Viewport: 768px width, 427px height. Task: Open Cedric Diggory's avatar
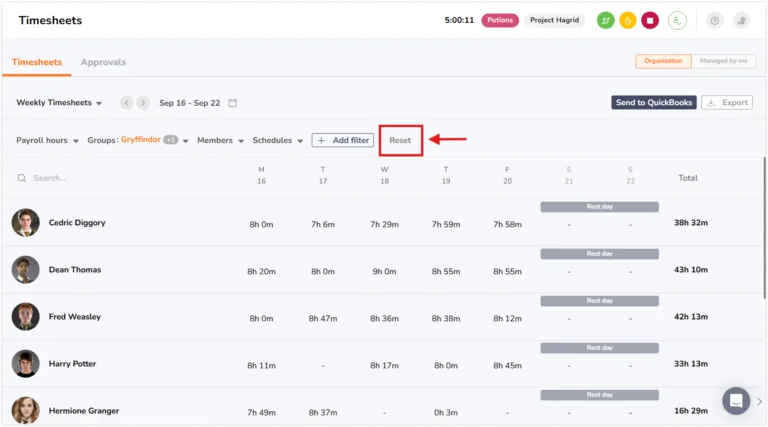point(25,223)
